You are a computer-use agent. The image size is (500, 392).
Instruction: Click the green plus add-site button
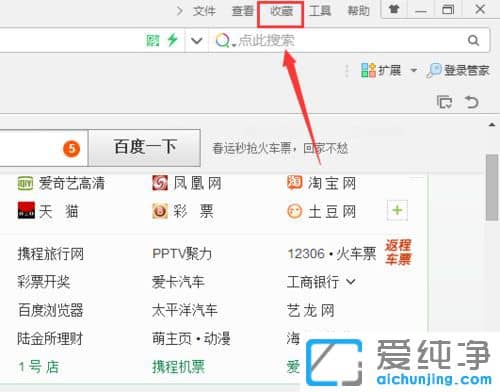coord(397,210)
